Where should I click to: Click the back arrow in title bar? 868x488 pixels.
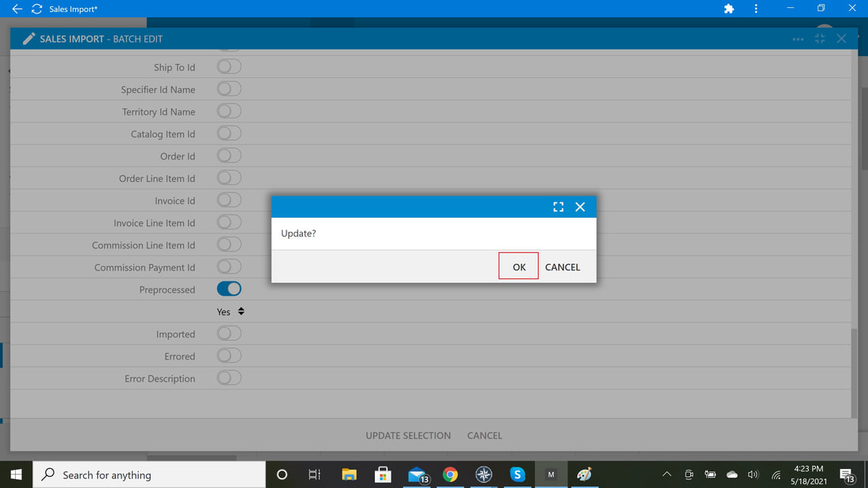tap(17, 9)
